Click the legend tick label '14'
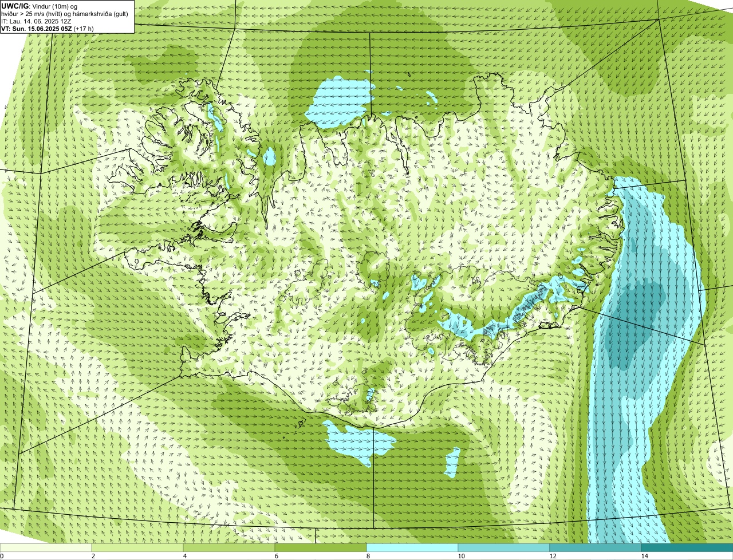The height and width of the screenshot is (560, 733). [644, 556]
